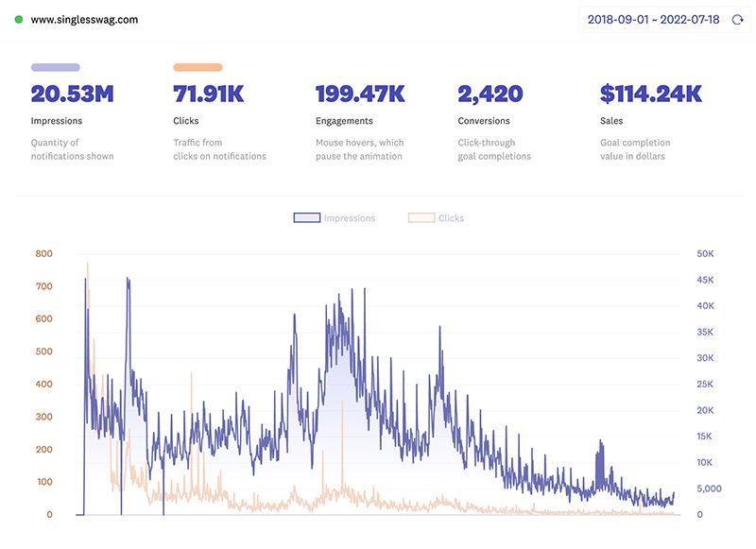Click the orange pill icon above Clicks
756x549 pixels.
(198, 66)
